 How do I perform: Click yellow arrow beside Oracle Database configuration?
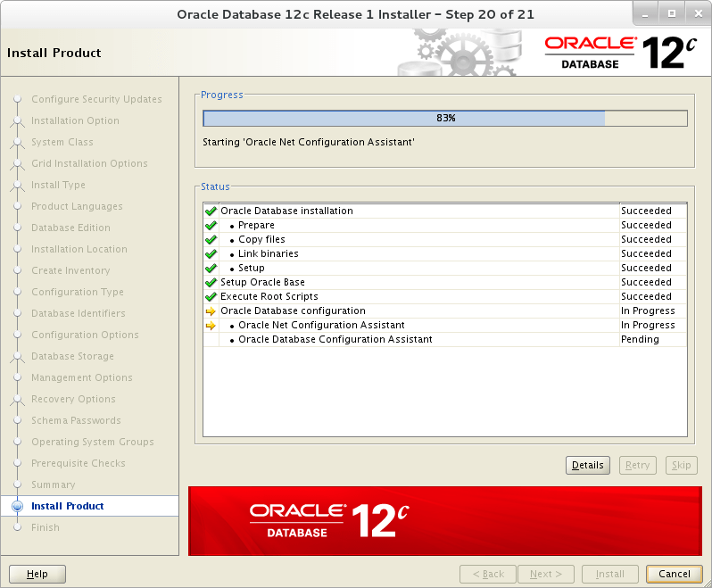(x=211, y=311)
